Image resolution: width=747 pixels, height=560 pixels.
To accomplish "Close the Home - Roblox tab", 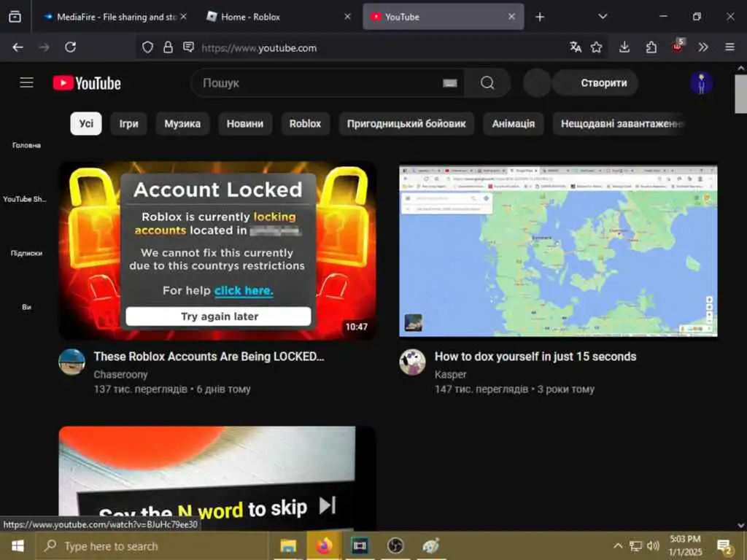I will click(x=348, y=17).
